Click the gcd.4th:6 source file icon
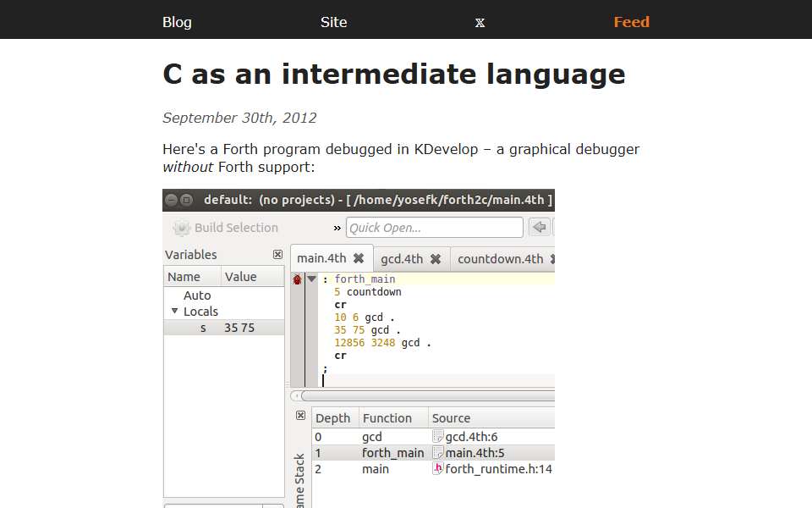The image size is (812, 508). coord(438,437)
